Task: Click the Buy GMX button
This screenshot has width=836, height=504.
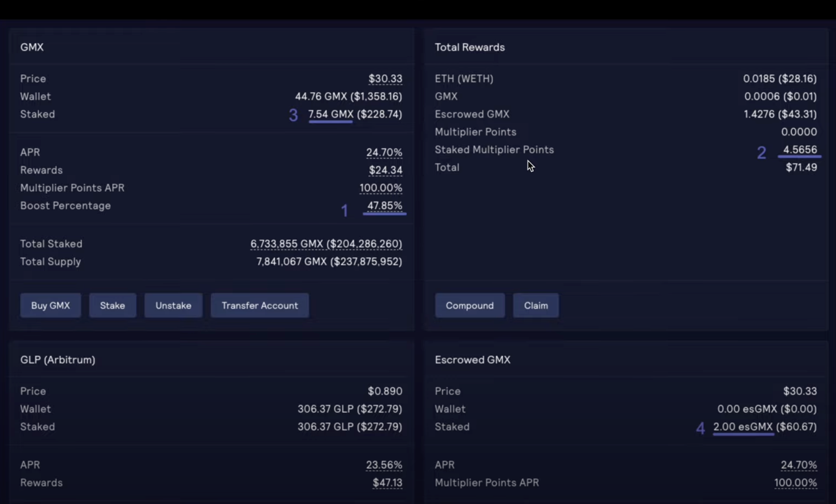Action: pyautogui.click(x=51, y=305)
